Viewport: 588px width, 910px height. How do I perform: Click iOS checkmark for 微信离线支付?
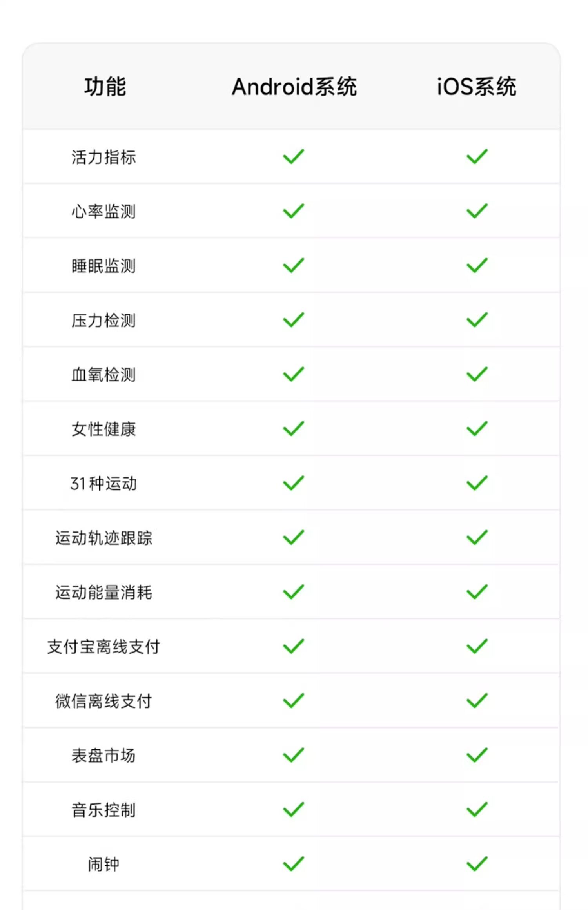[x=477, y=701]
